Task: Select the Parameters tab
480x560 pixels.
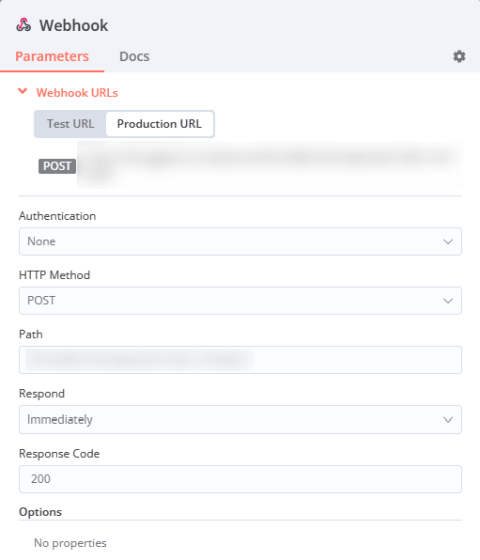Action: point(52,56)
